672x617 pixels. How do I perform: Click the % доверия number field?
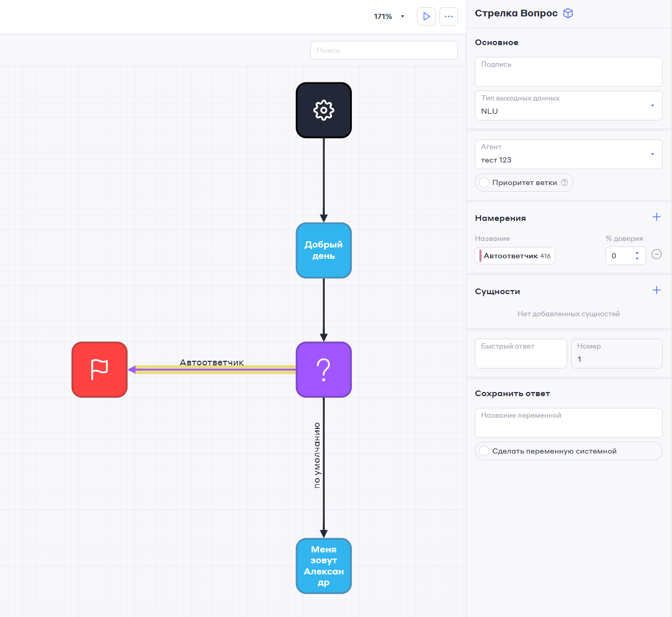[626, 256]
